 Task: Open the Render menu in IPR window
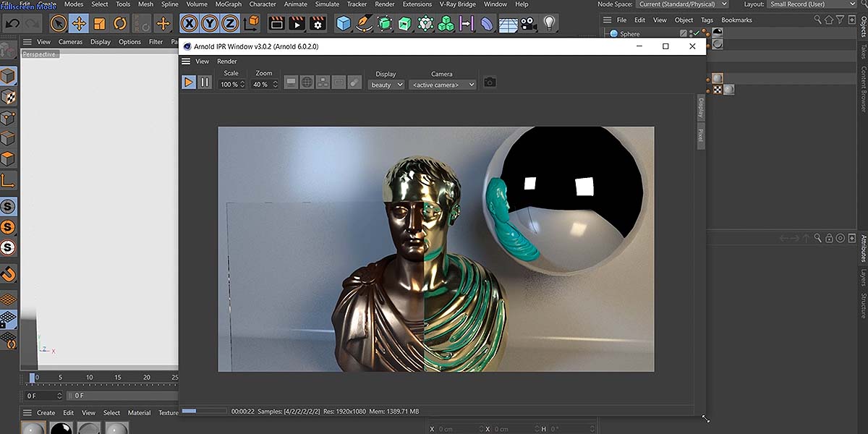[x=227, y=61]
